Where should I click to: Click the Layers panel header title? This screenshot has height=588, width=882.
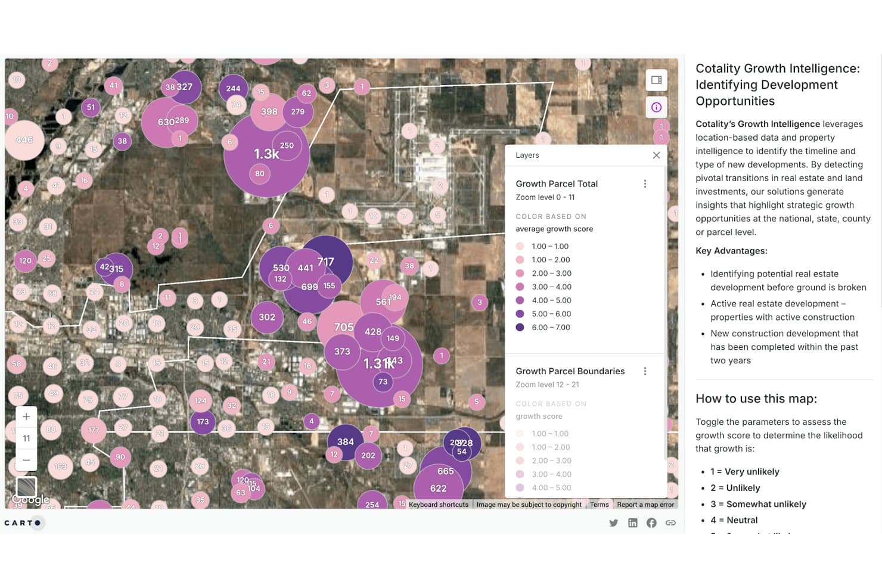tap(527, 155)
